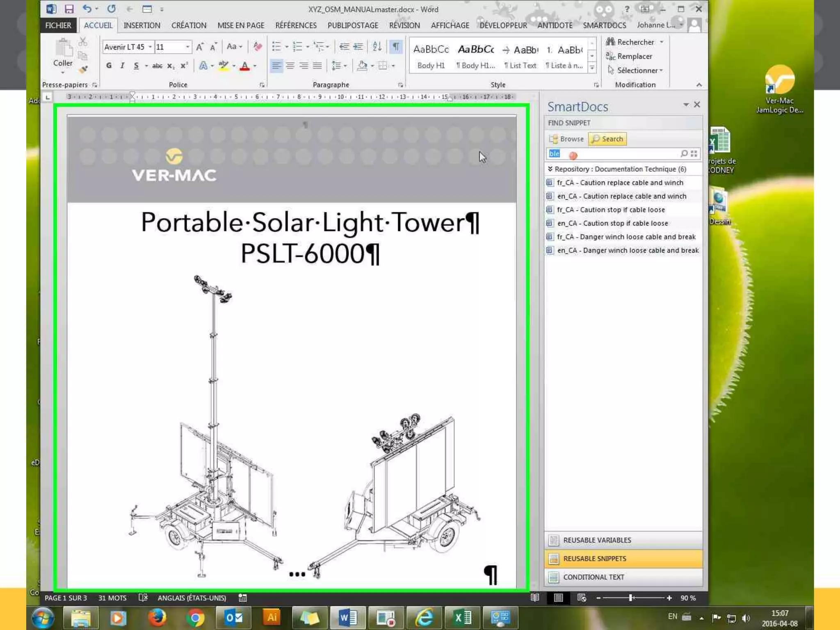This screenshot has height=630, width=840.
Task: Collapse Repository Documentation Technique results
Action: 550,169
